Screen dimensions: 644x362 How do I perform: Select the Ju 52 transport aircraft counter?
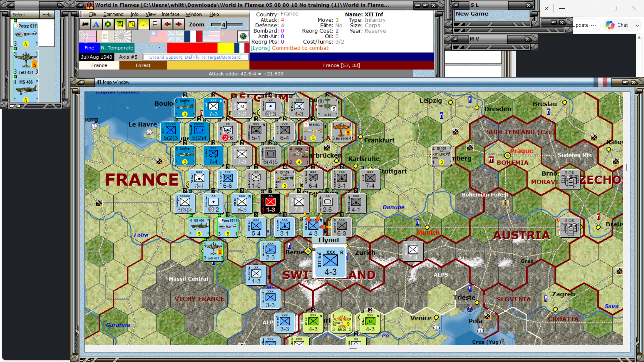[x=327, y=108]
